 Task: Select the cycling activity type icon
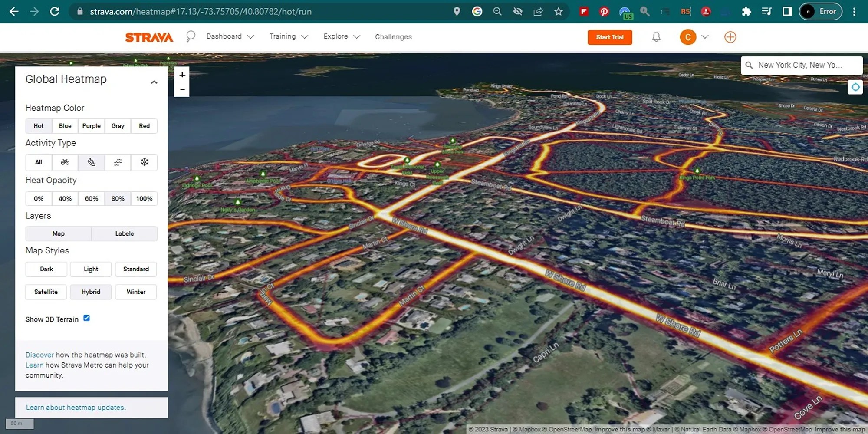point(65,162)
